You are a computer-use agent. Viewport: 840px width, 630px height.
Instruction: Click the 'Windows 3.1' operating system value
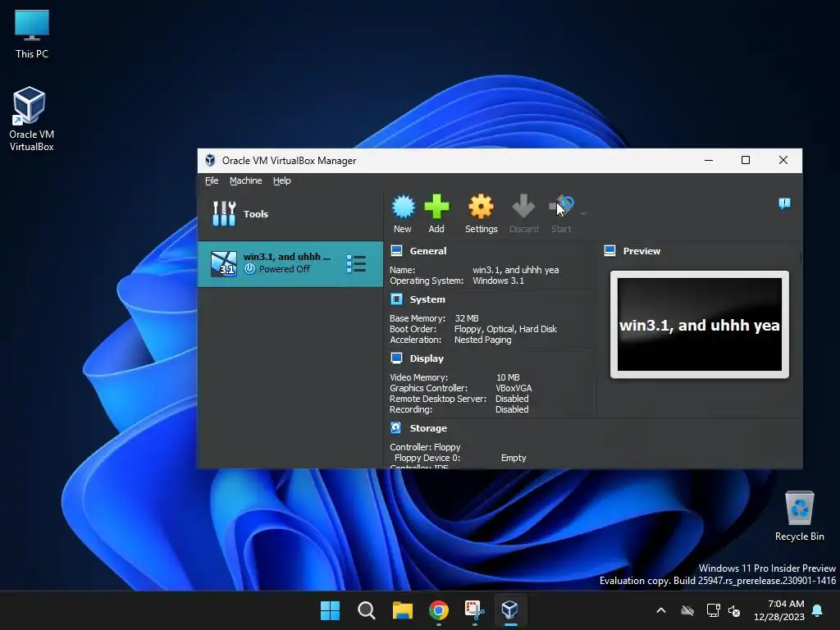pyautogui.click(x=498, y=281)
